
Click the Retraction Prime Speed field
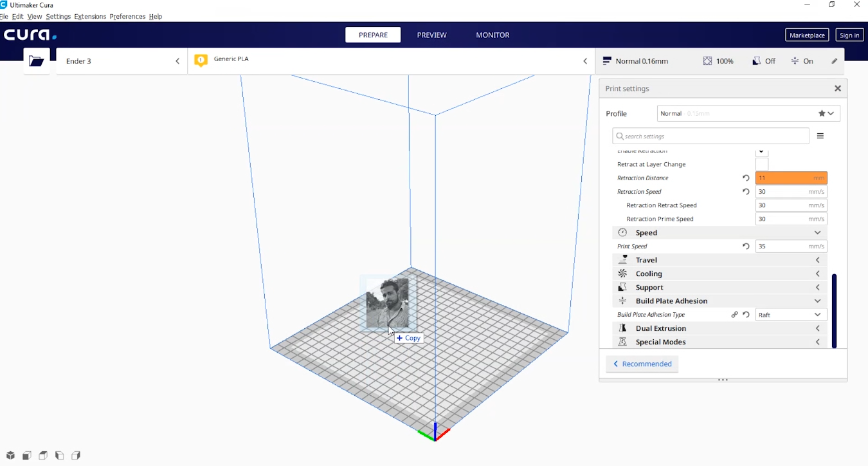[x=791, y=219]
